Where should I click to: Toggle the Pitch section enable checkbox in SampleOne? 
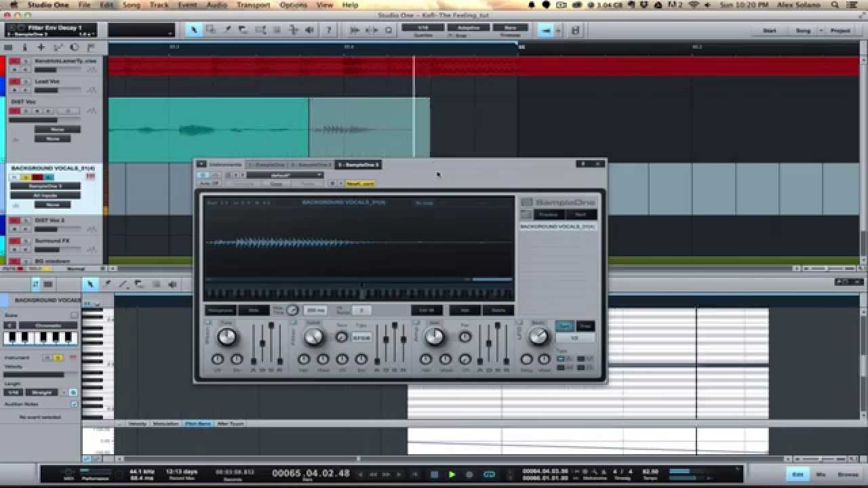pos(208,323)
